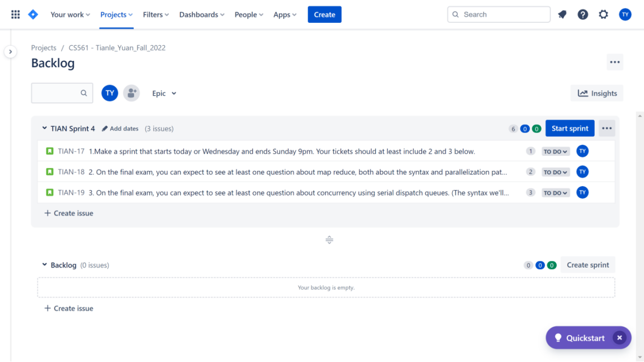Click the backlog search text box
644x362 pixels.
62,93
